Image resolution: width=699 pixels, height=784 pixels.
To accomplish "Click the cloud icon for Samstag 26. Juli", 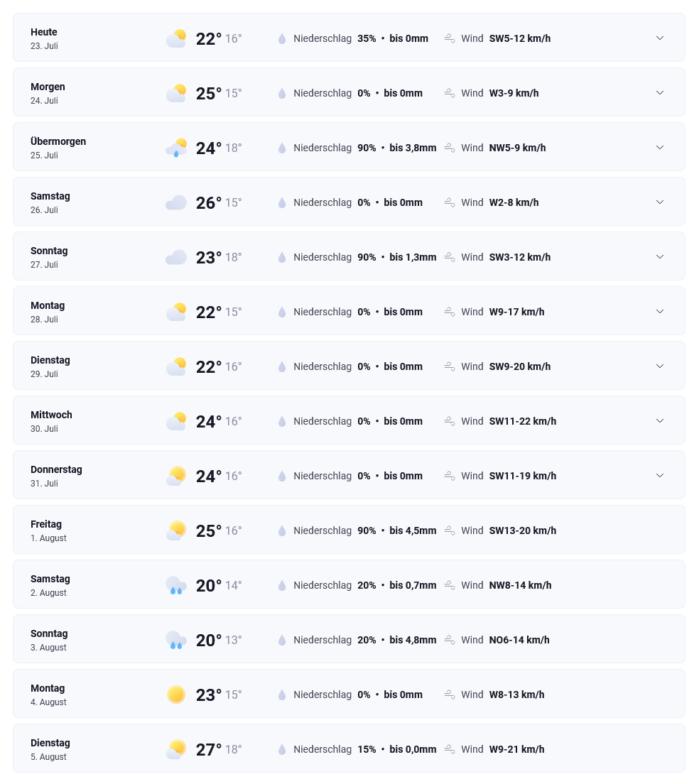I will coord(176,202).
